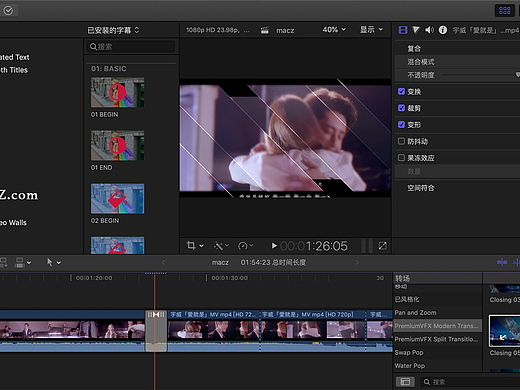The image size is (520, 390).
Task: Toggle the browser layout grid icon
Action: pyautogui.click(x=504, y=11)
